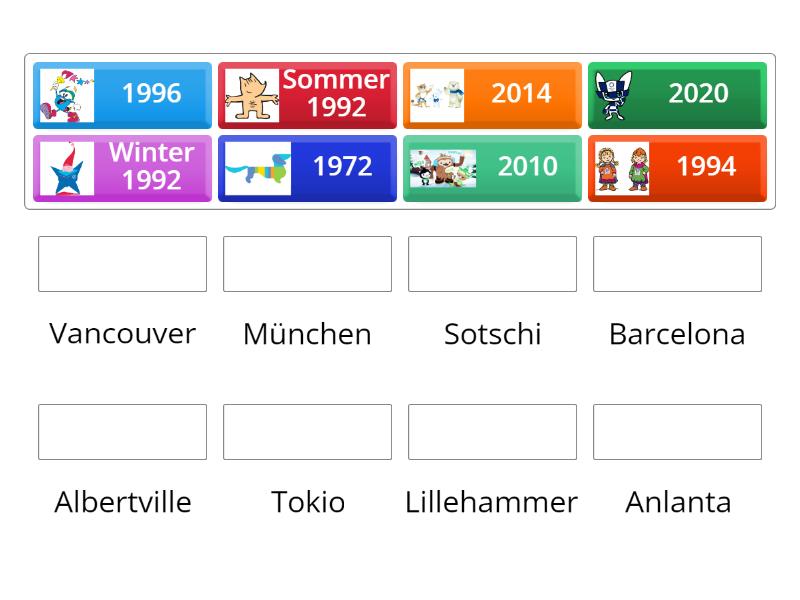This screenshot has height=600, width=800.
Task: Select the blue 1996 tile
Action: click(x=150, y=94)
